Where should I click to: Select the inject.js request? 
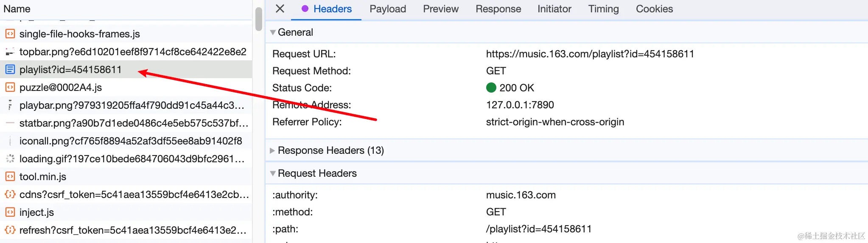[x=126, y=212]
